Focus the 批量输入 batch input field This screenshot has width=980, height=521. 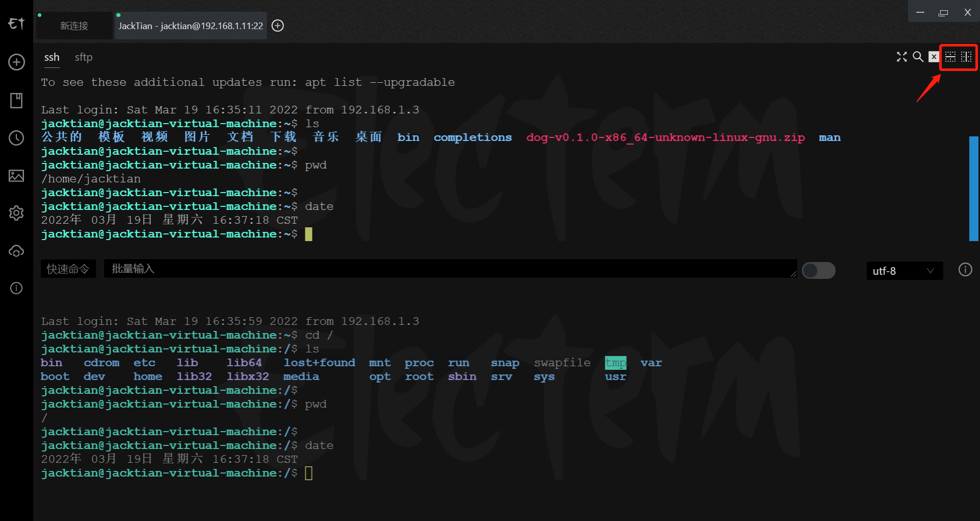[x=450, y=269]
